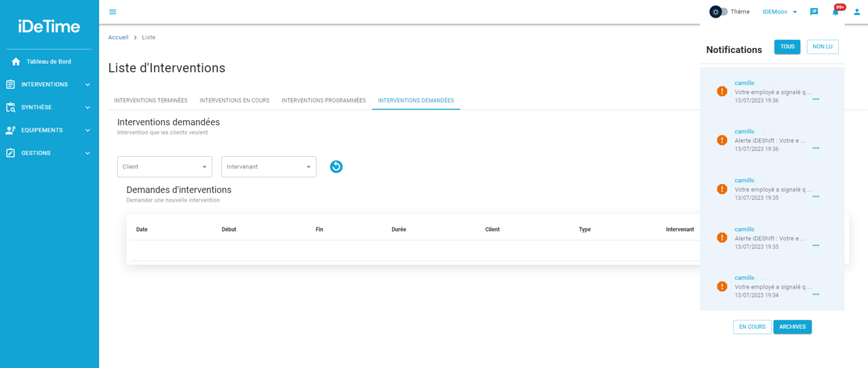Follow the Accueil breadcrumb link
Screen dimensions: 868x368
(118, 37)
